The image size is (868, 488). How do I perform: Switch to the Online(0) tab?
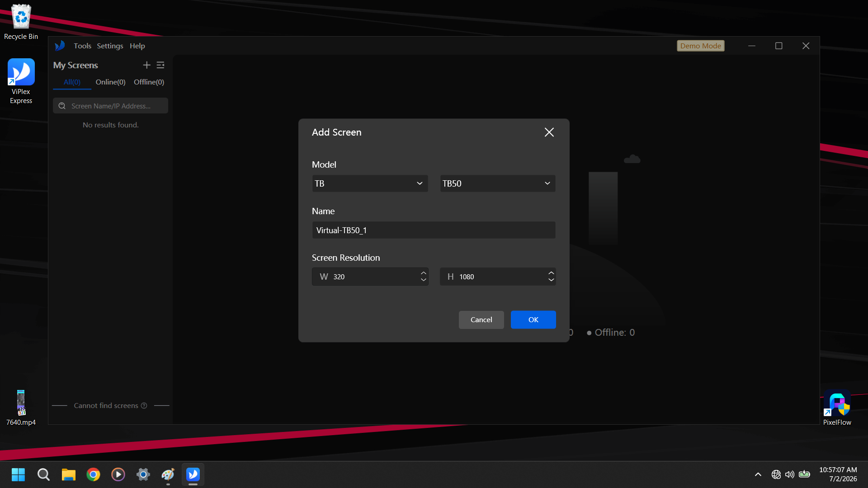110,82
